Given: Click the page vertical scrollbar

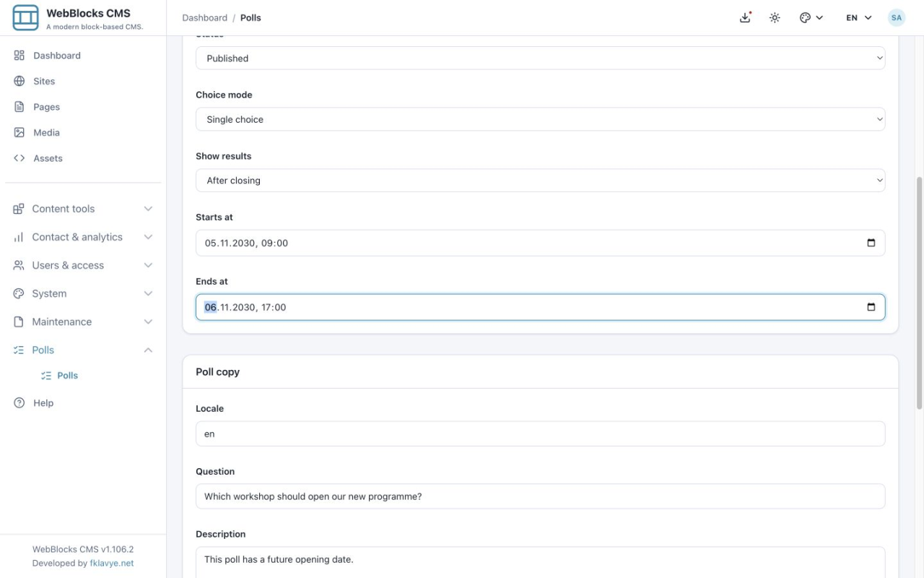Looking at the screenshot, I should pyautogui.click(x=919, y=292).
